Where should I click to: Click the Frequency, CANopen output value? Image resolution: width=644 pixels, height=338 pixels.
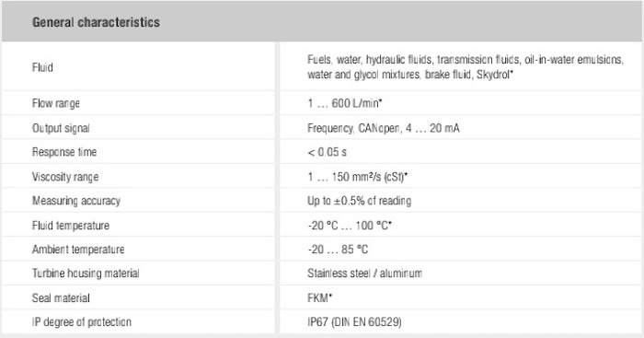(x=384, y=128)
